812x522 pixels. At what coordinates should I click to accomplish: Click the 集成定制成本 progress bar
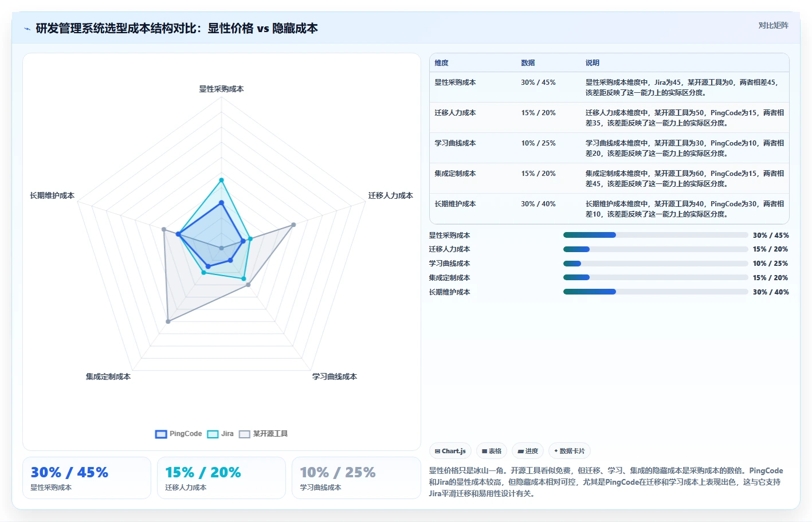656,277
